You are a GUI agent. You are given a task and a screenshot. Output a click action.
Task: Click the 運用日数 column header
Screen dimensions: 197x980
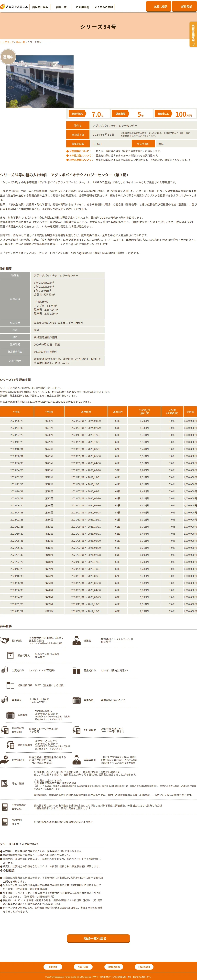coord(118,412)
